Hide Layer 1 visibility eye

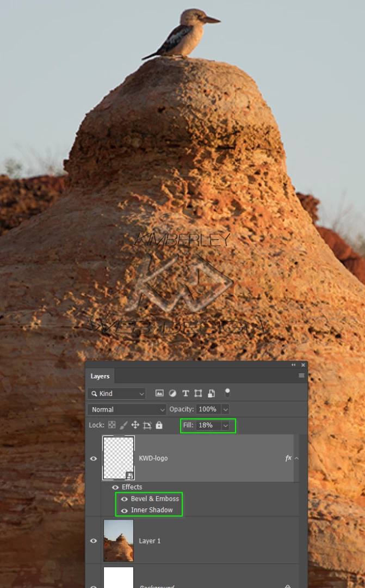click(94, 541)
